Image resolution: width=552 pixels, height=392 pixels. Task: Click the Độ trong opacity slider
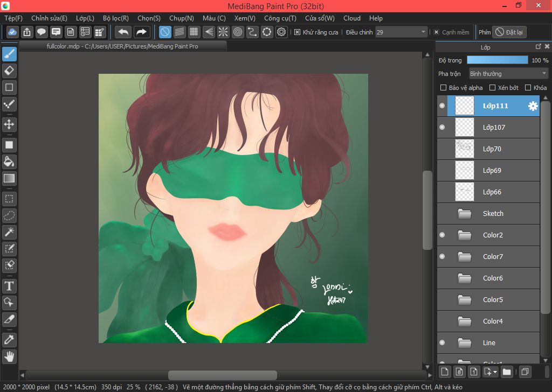point(498,60)
